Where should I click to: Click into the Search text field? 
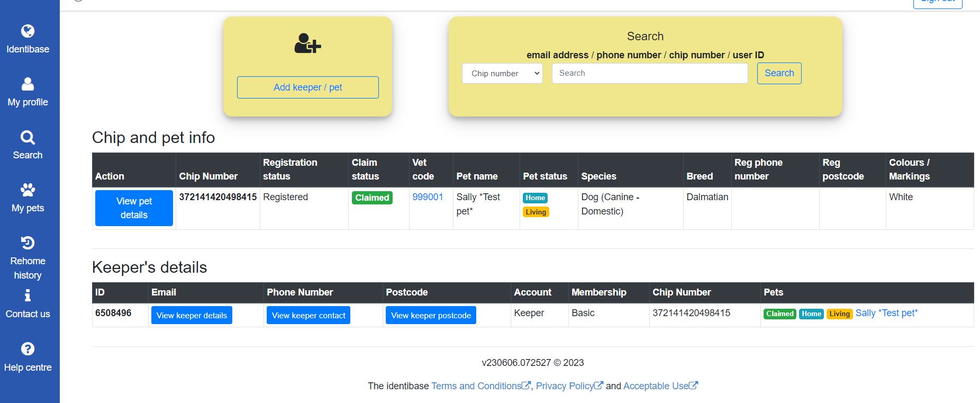coord(649,74)
